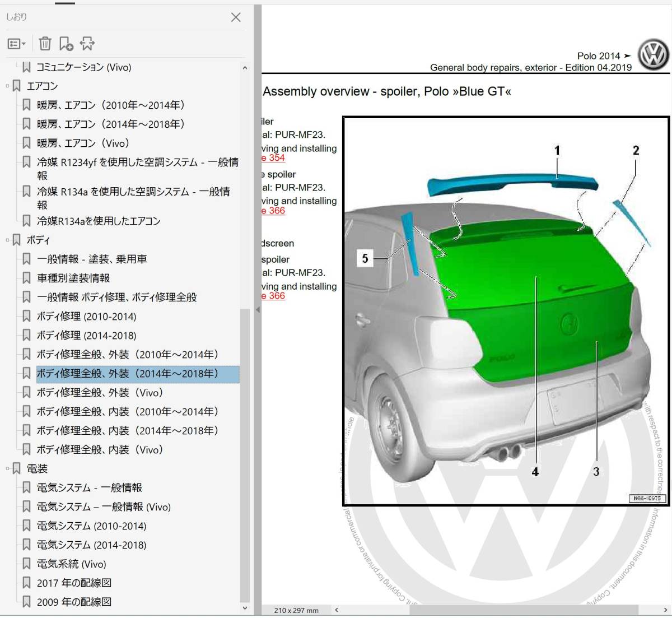The image size is (672, 618).
Task: Open ボディ修理 (2010-2014) bookmark
Action: pyautogui.click(x=87, y=317)
